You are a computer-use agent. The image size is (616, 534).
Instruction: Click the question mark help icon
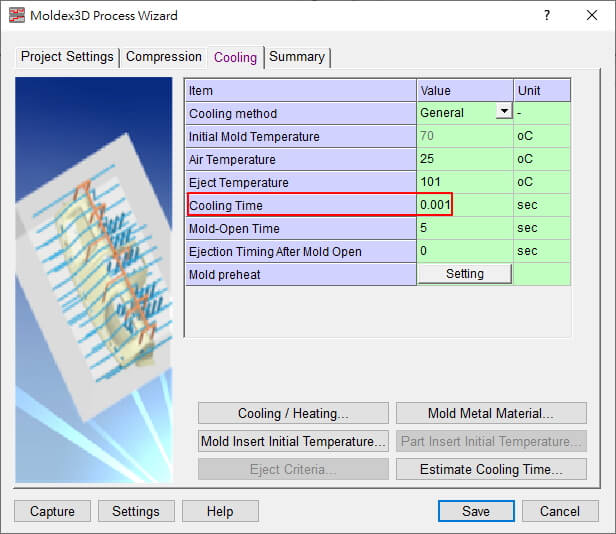pos(547,15)
